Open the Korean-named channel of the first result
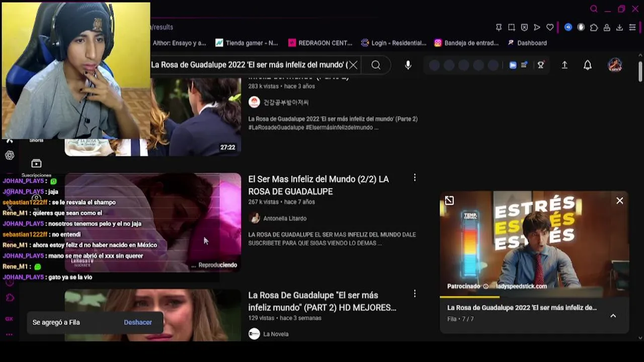The image size is (644, 362). tap(286, 103)
